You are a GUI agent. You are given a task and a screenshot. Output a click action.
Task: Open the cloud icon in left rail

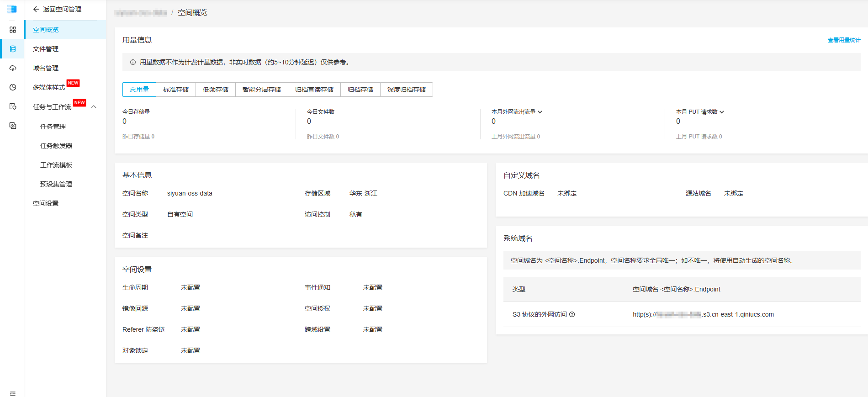point(12,68)
